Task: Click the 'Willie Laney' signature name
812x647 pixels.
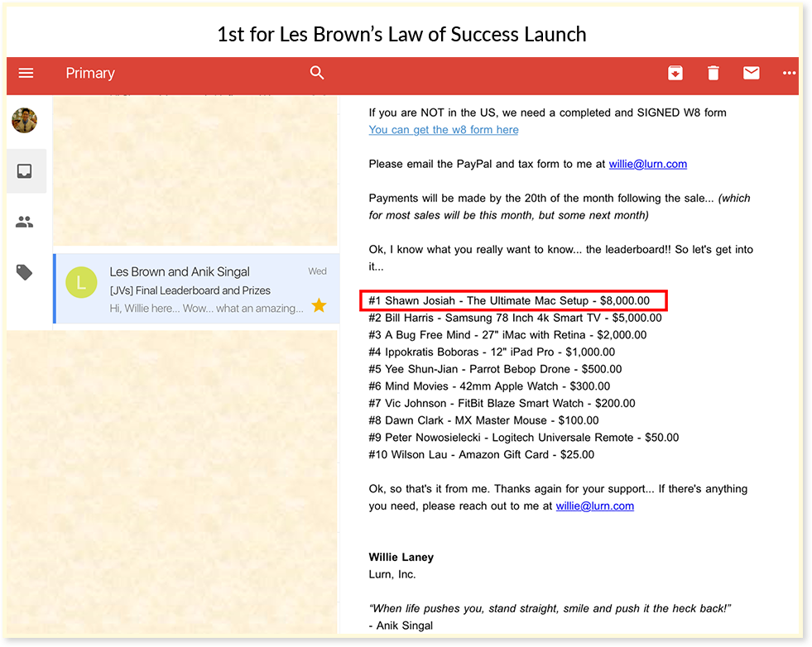Action: click(x=401, y=557)
